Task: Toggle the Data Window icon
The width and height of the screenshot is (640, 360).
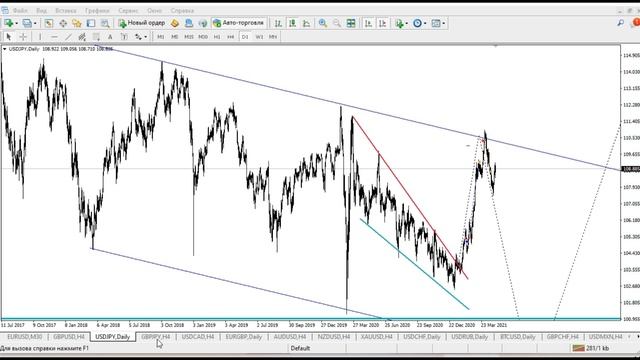Action: pyautogui.click(x=63, y=23)
